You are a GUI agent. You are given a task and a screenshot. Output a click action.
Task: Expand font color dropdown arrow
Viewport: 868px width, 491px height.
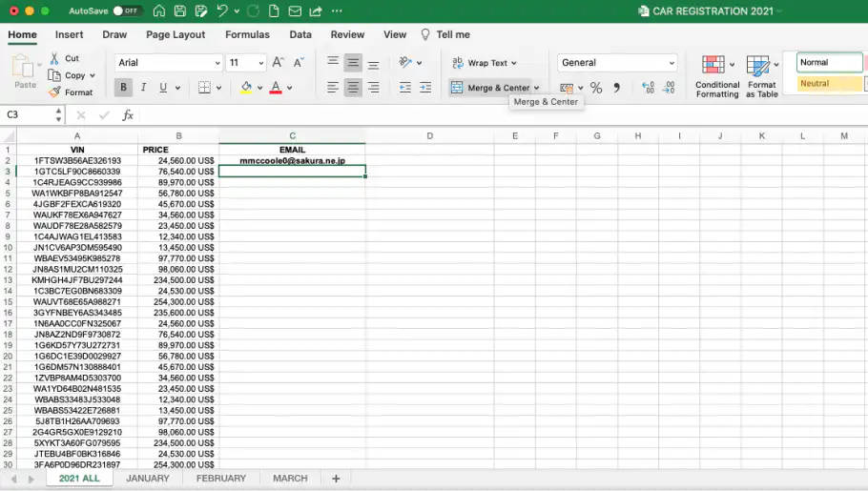[x=290, y=88]
